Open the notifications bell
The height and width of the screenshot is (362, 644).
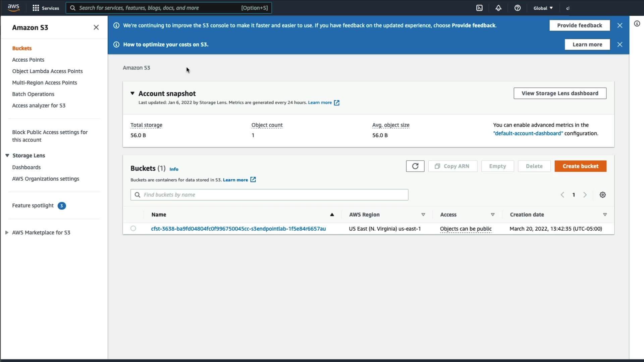point(498,8)
